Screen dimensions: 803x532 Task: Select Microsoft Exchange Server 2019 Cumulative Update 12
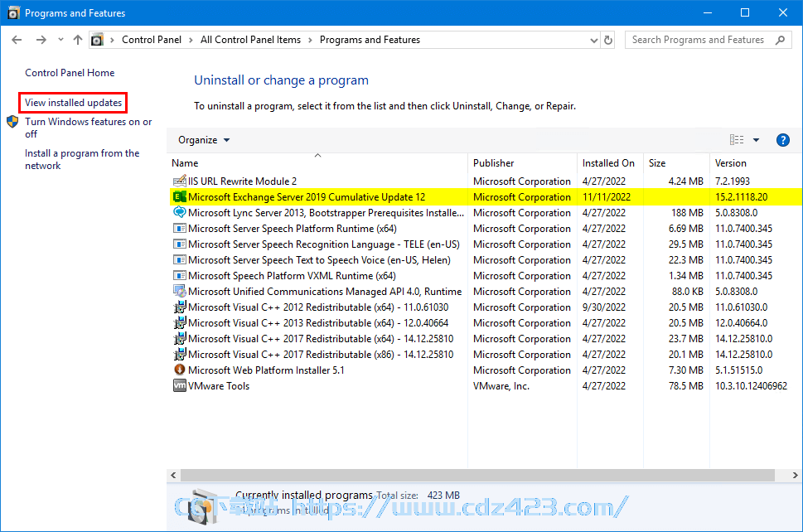click(307, 197)
